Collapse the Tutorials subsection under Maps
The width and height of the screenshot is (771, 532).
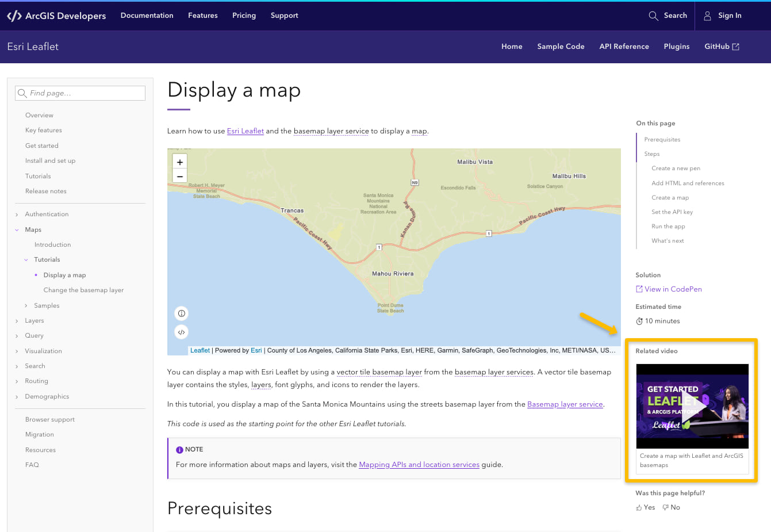(x=26, y=260)
